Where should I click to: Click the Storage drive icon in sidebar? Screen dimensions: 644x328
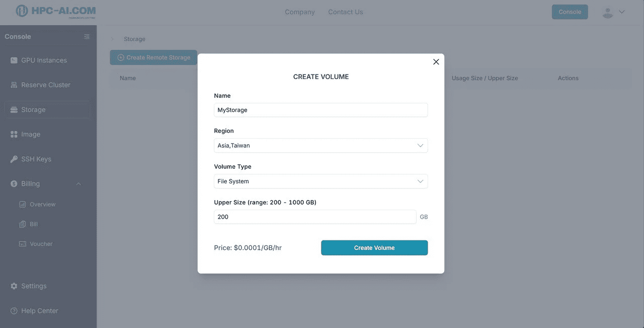tap(14, 110)
